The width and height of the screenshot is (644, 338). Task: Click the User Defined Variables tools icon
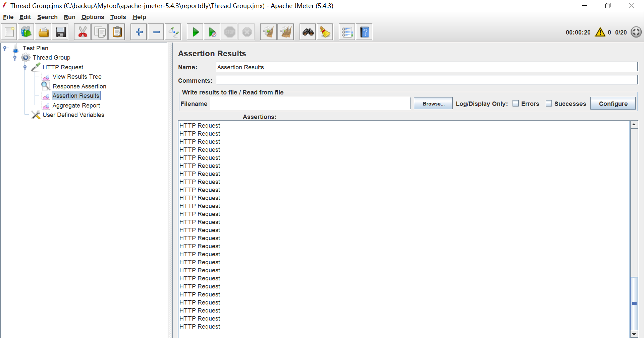[36, 115]
